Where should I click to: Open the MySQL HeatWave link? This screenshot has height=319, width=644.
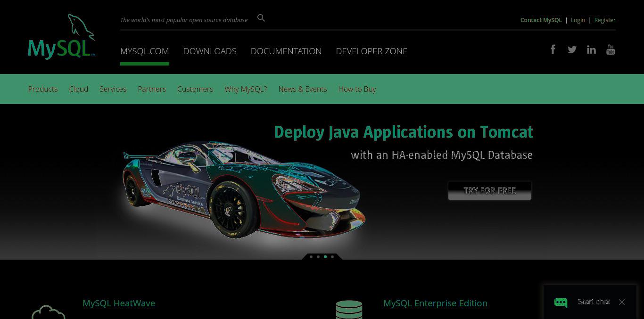tap(119, 303)
